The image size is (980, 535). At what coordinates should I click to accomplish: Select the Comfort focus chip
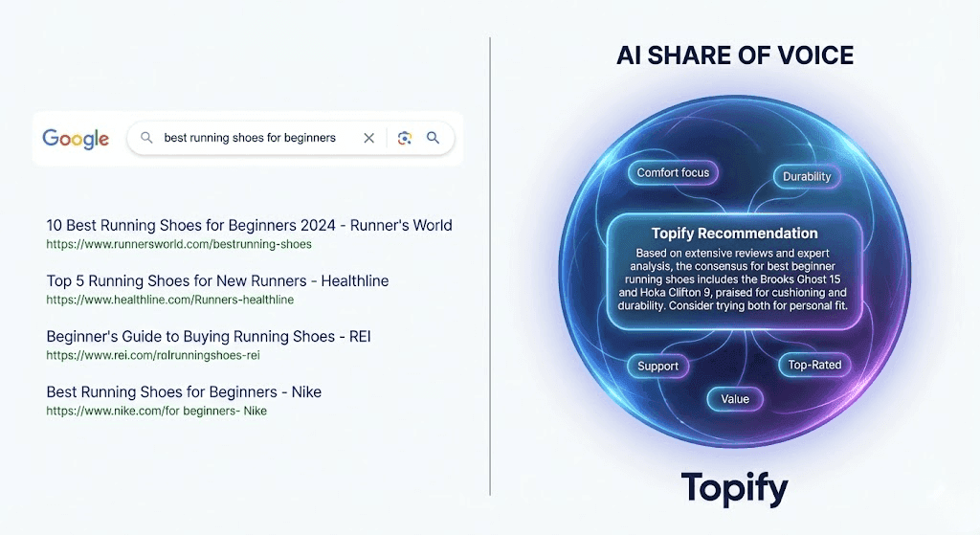coord(673,172)
